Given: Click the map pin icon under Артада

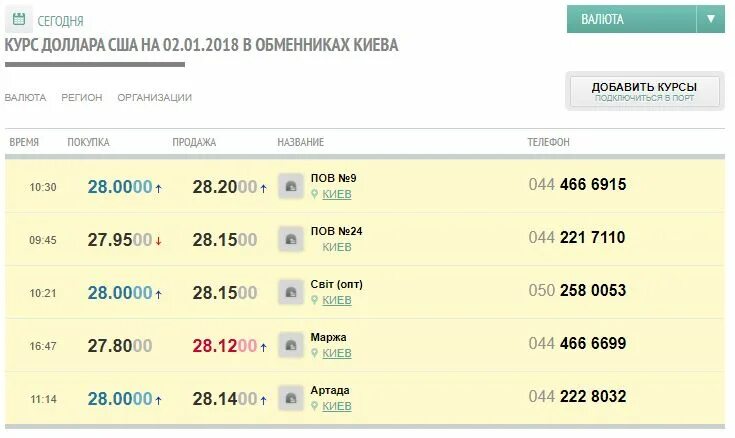Looking at the screenshot, I should 315,406.
